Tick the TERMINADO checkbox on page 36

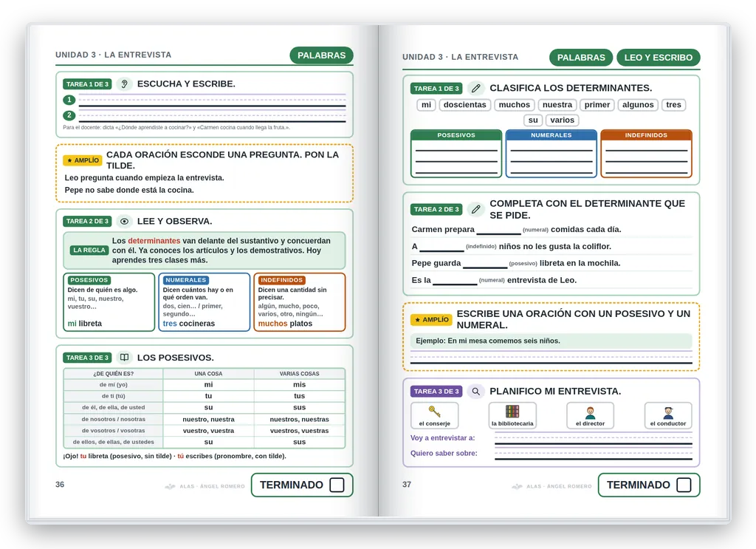[x=337, y=485]
